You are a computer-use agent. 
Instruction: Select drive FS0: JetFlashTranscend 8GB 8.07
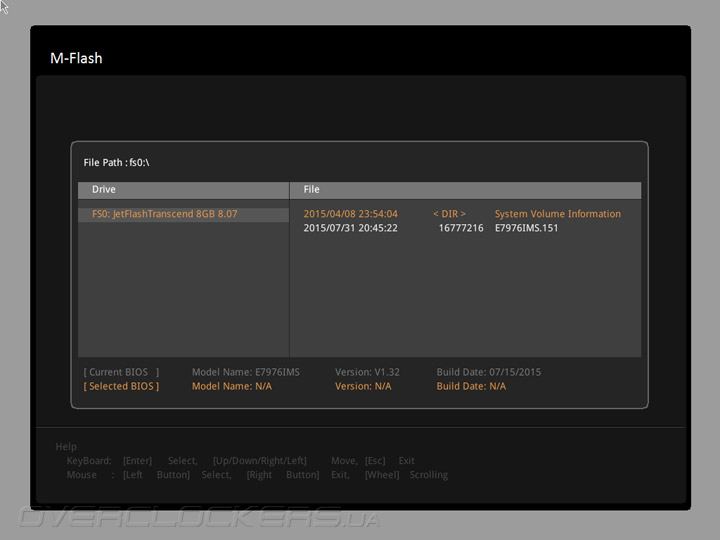[183, 214]
